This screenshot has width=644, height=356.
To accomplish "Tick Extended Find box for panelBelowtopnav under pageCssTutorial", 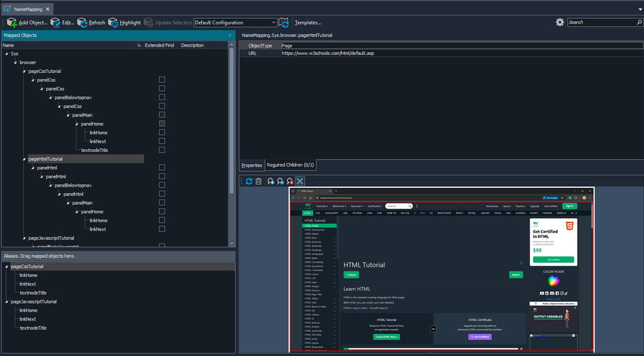I will tap(162, 98).
